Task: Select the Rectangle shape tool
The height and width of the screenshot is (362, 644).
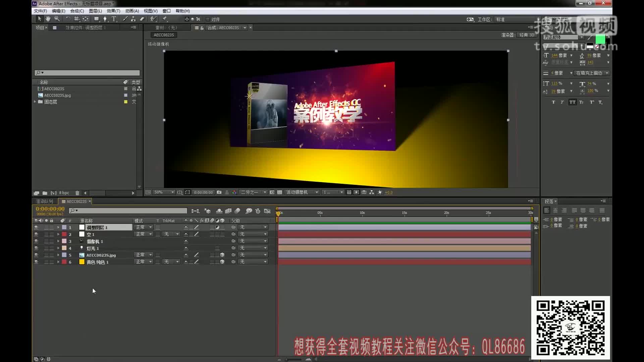Action: [97, 19]
